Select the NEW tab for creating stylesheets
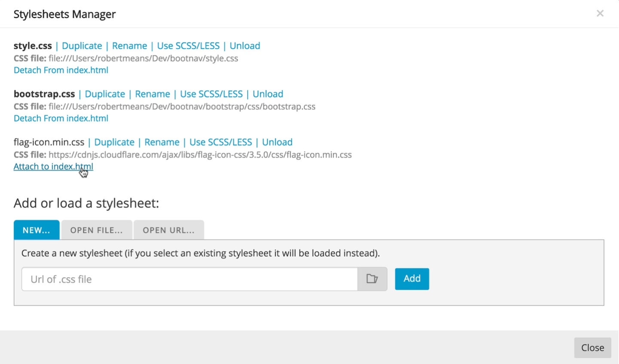The height and width of the screenshot is (364, 619). click(x=36, y=230)
